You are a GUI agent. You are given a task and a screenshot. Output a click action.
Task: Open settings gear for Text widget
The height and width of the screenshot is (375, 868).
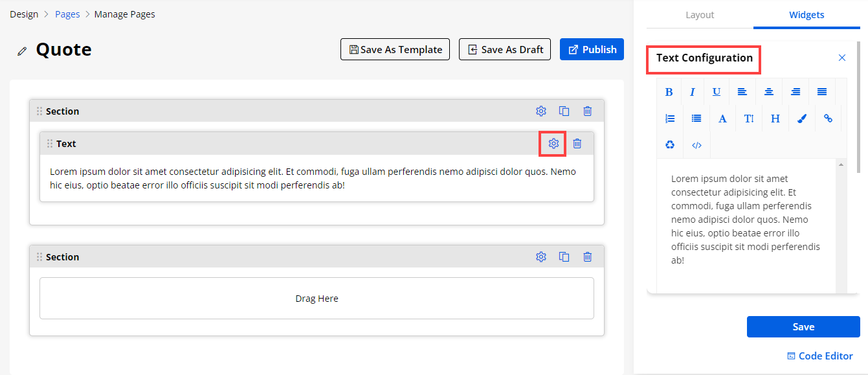pos(553,144)
